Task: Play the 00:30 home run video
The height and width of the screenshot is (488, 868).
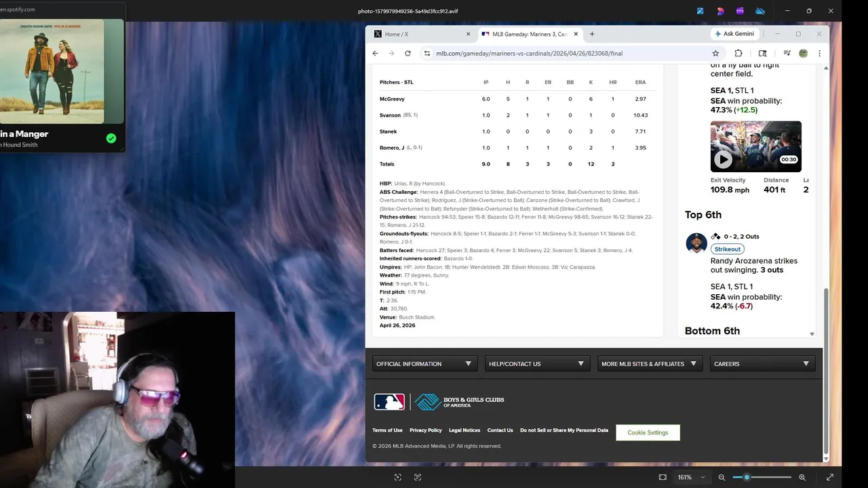Action: pos(723,159)
